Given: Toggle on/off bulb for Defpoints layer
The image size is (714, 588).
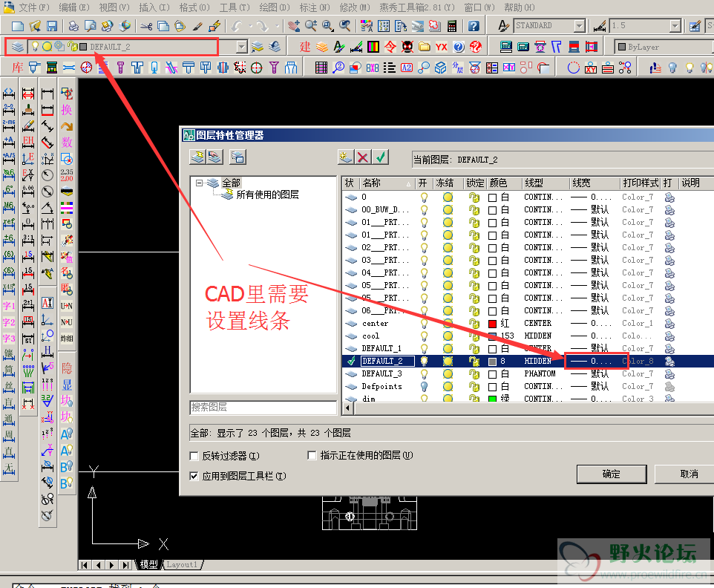Looking at the screenshot, I should click(x=424, y=386).
